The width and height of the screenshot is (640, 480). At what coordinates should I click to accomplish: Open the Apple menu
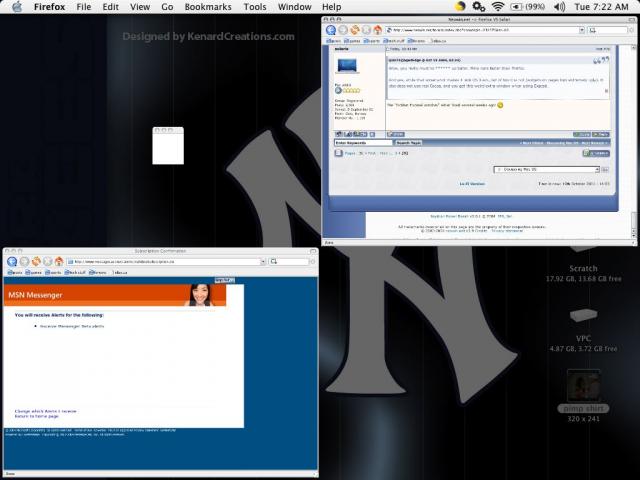17,7
